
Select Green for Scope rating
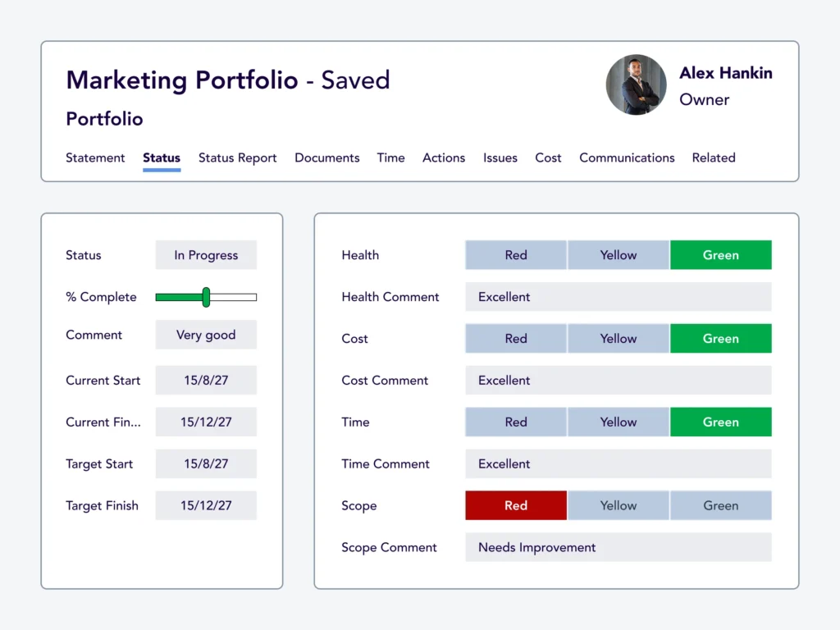click(x=720, y=506)
